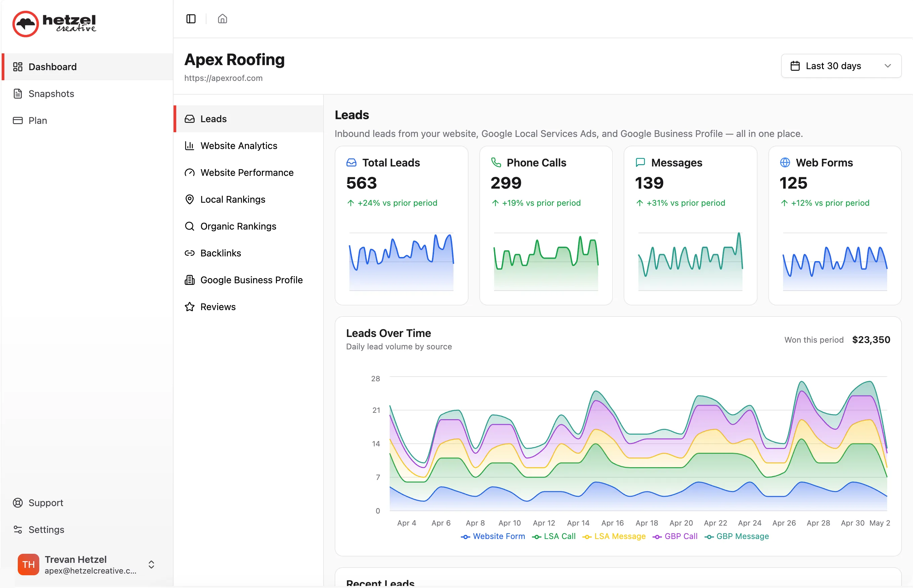Click the Local Rankings map pin icon
913x588 pixels.
click(x=189, y=199)
